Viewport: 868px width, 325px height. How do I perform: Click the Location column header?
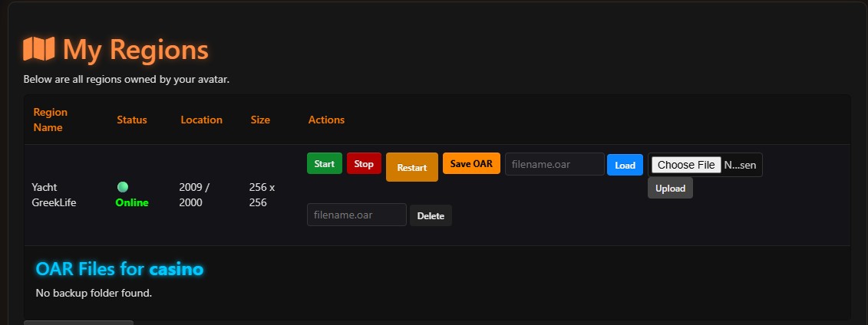[202, 120]
